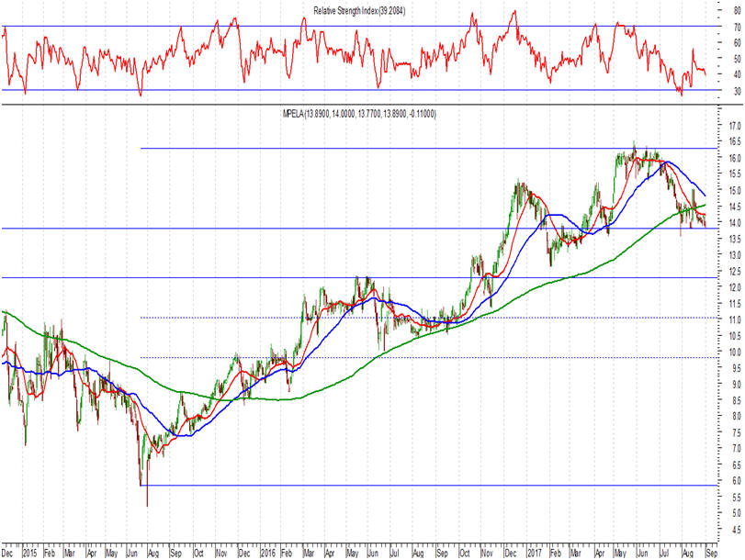The height and width of the screenshot is (560, 745).
Task: Select the 10.5 price axis label
Action: tap(735, 336)
